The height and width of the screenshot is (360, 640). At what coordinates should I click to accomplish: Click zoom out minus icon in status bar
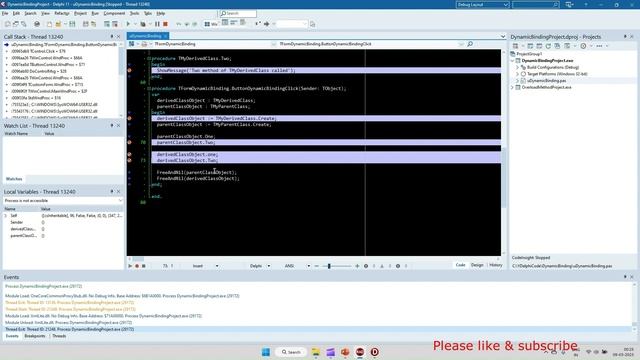tap(316, 266)
